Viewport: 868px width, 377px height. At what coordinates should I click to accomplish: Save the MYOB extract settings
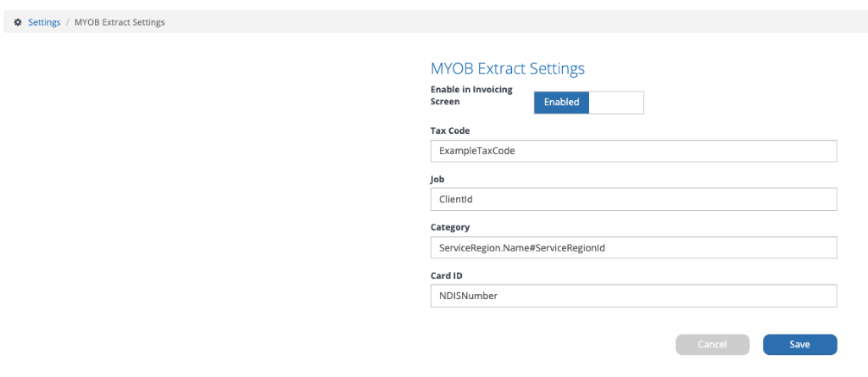pyautogui.click(x=800, y=344)
